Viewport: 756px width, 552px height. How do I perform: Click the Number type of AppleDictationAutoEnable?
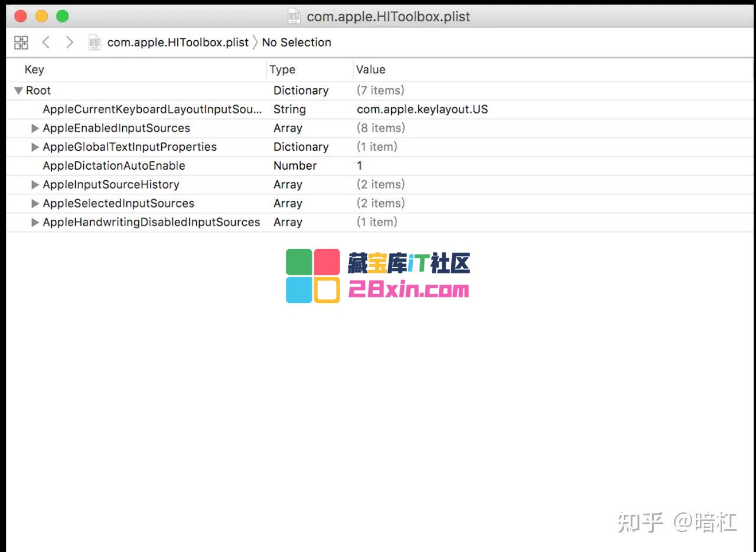pos(295,166)
